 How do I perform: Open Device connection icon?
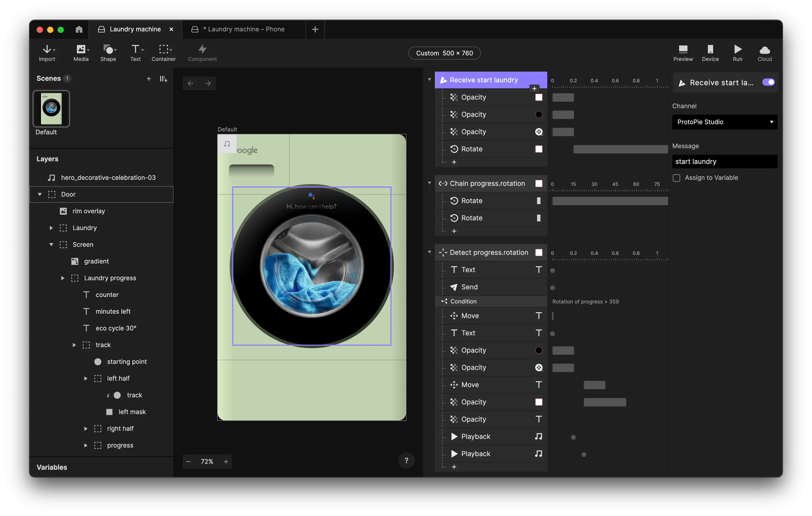coord(710,53)
